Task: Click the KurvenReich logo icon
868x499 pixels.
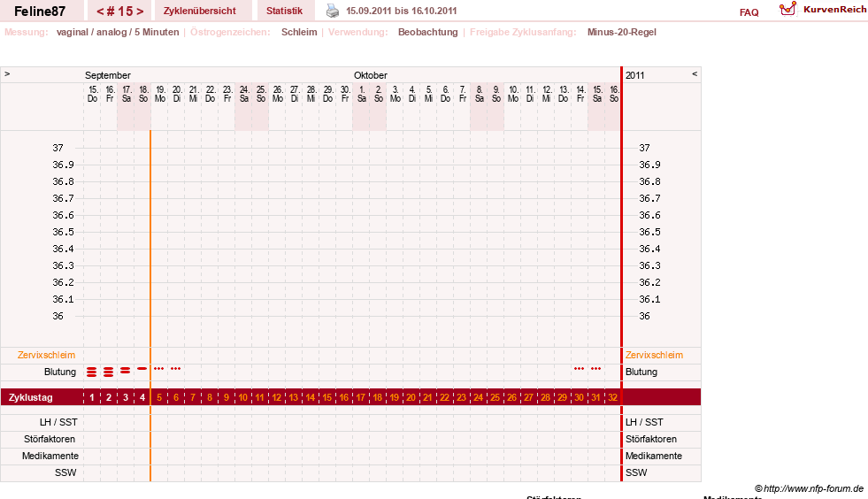Action: 787,9
